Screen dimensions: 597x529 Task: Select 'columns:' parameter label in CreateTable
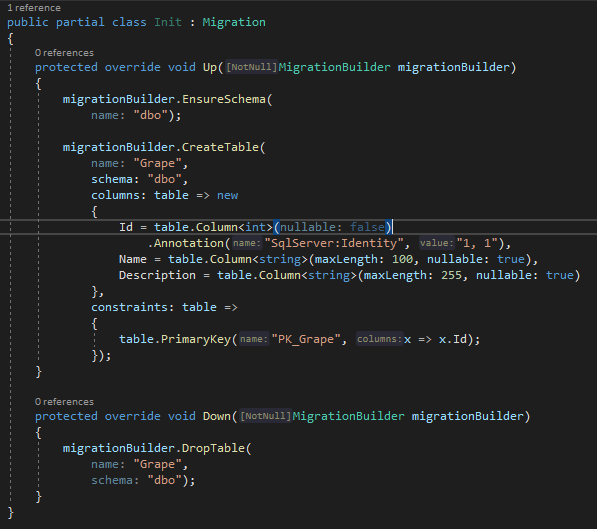(x=118, y=195)
